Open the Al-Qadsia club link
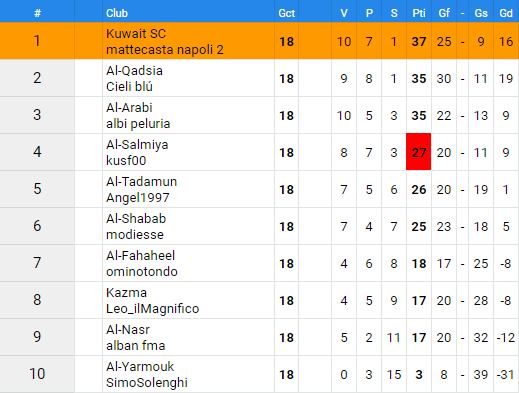The width and height of the screenshot is (519, 393). 134,71
